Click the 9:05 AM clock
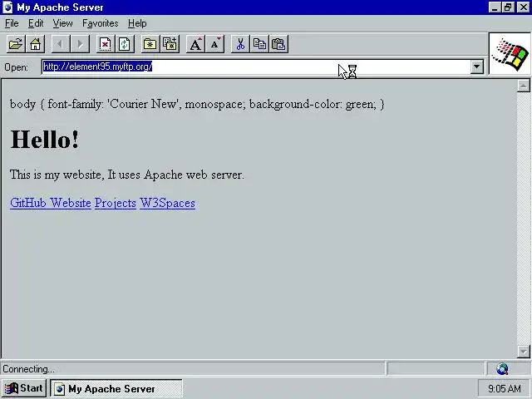Viewport: 532px width, 399px height. [x=504, y=388]
